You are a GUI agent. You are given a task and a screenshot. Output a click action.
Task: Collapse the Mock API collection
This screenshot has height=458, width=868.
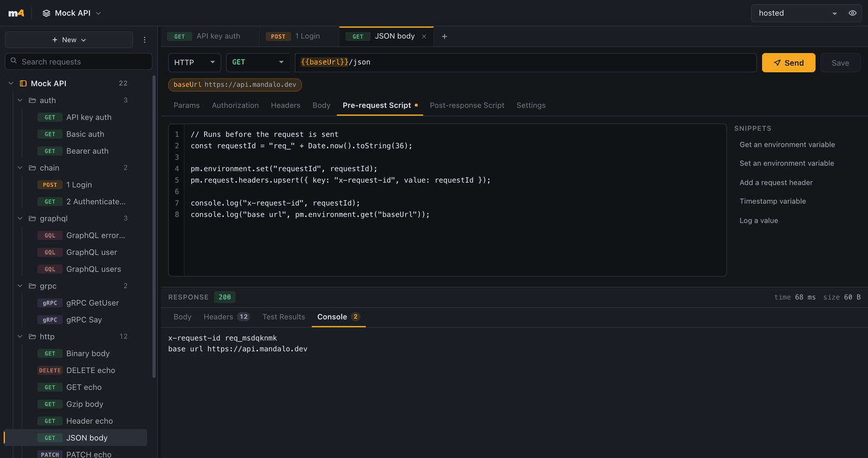pyautogui.click(x=11, y=83)
